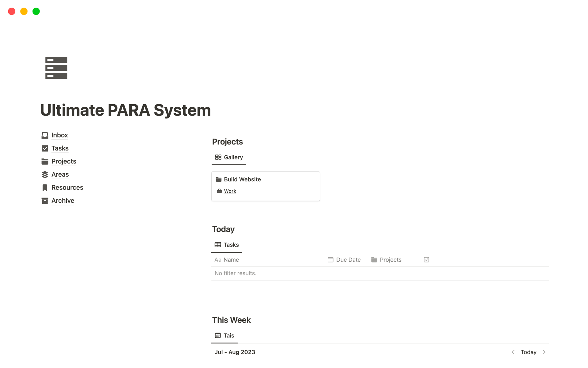This screenshot has height=368, width=588.
Task: Open the Resources page link
Action: [67, 188]
